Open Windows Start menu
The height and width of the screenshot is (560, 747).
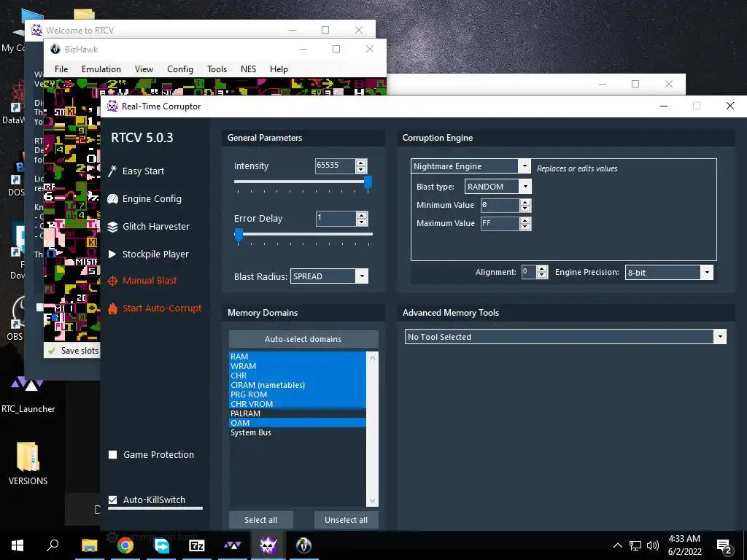(18, 545)
